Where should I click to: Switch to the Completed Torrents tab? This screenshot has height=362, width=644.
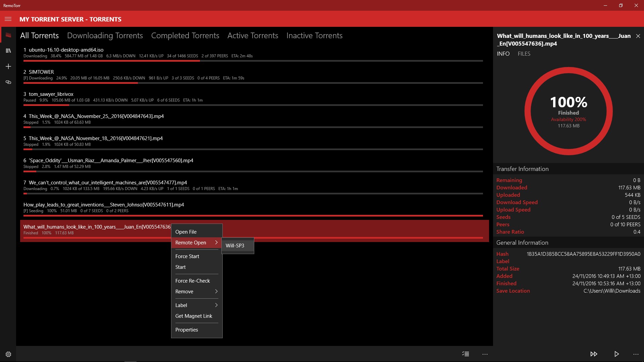click(x=185, y=35)
